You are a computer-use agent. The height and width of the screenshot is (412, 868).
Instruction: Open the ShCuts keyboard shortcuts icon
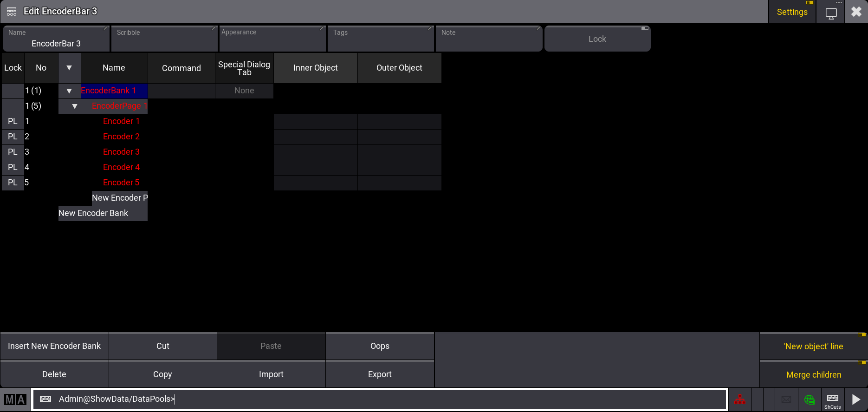point(832,399)
